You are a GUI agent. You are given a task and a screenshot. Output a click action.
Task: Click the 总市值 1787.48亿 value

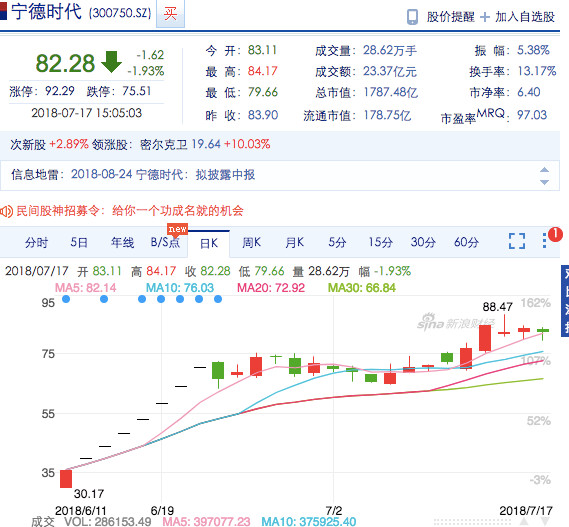tap(391, 93)
